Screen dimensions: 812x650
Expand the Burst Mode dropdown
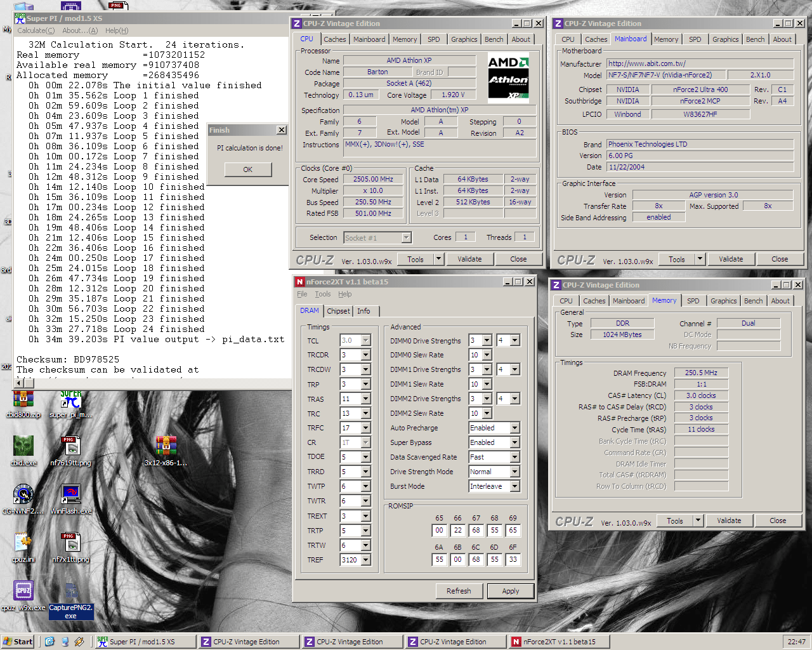514,486
